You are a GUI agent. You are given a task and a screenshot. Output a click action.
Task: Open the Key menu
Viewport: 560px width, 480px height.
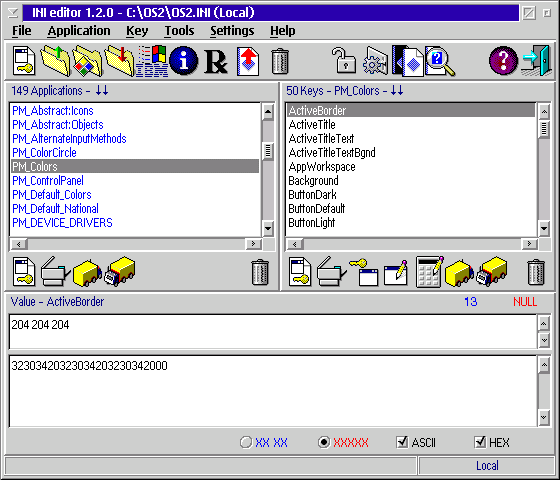pyautogui.click(x=137, y=31)
